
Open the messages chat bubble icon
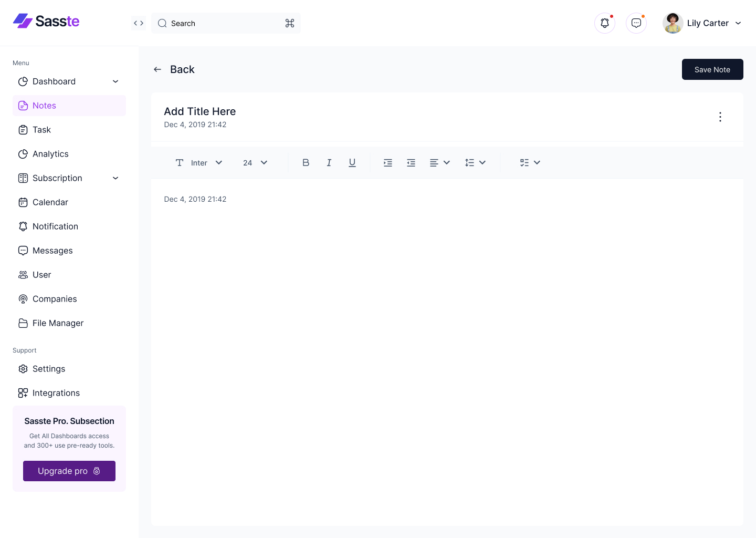(x=636, y=23)
